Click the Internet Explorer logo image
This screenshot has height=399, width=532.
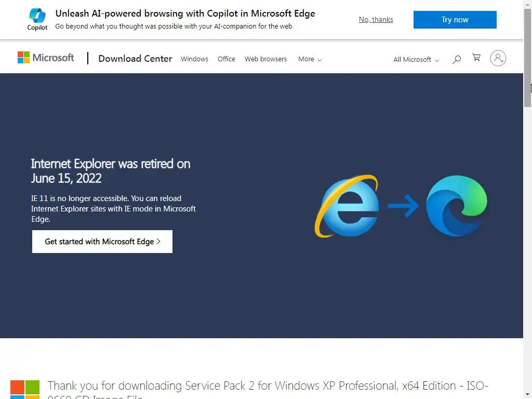tap(347, 206)
